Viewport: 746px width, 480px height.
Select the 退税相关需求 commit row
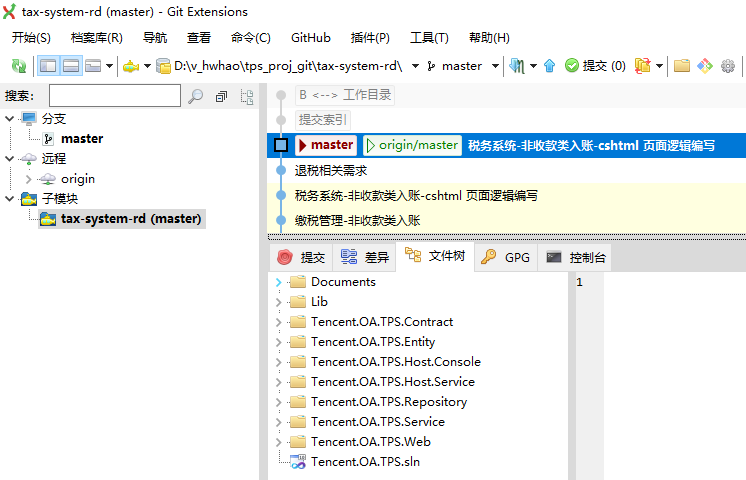(x=506, y=170)
